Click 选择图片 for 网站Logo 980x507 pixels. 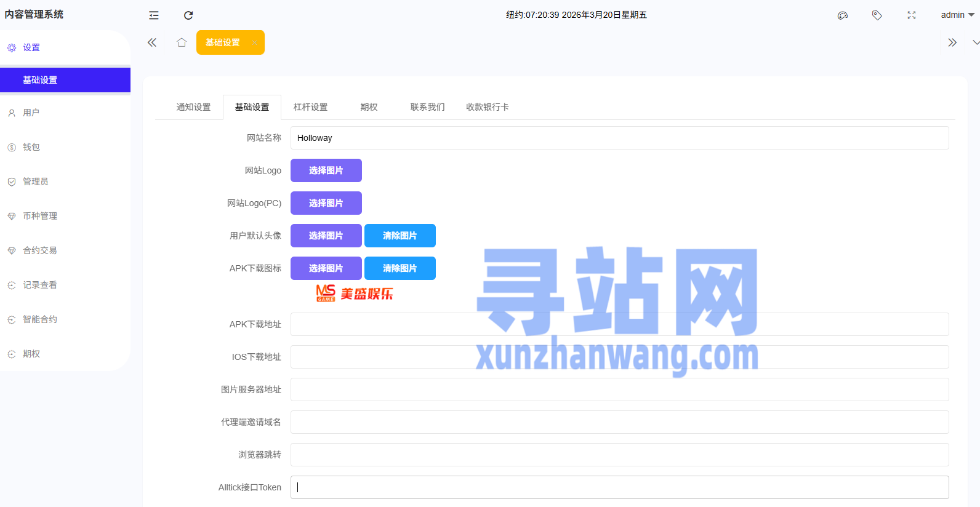[326, 170]
